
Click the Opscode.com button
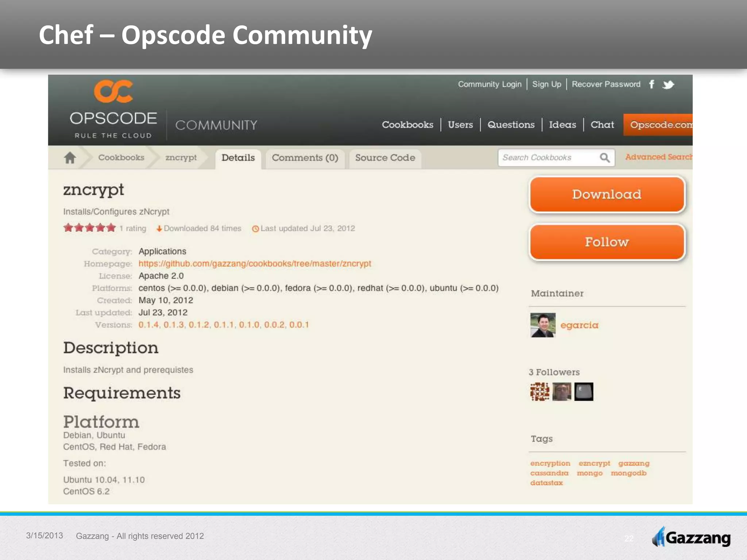[x=658, y=125]
